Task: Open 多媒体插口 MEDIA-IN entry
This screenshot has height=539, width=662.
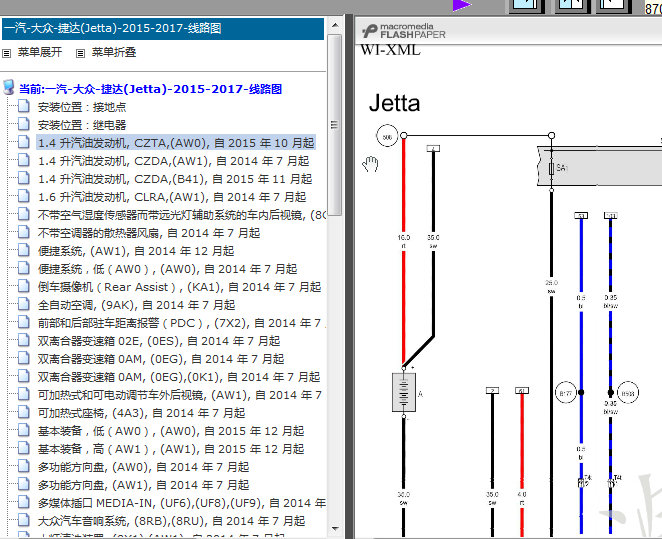Action: coord(182,503)
